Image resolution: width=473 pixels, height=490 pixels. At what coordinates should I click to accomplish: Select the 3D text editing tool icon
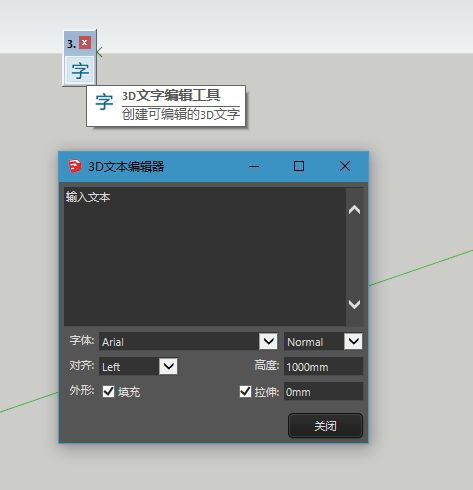80,70
